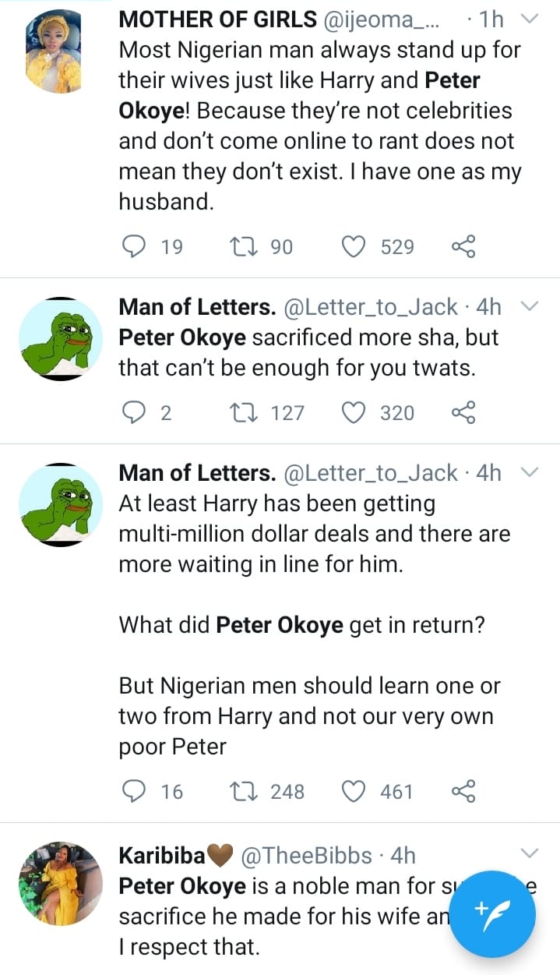This screenshot has height=975, width=560.
Task: Open Karibiba's profile avatar
Action: point(60,884)
